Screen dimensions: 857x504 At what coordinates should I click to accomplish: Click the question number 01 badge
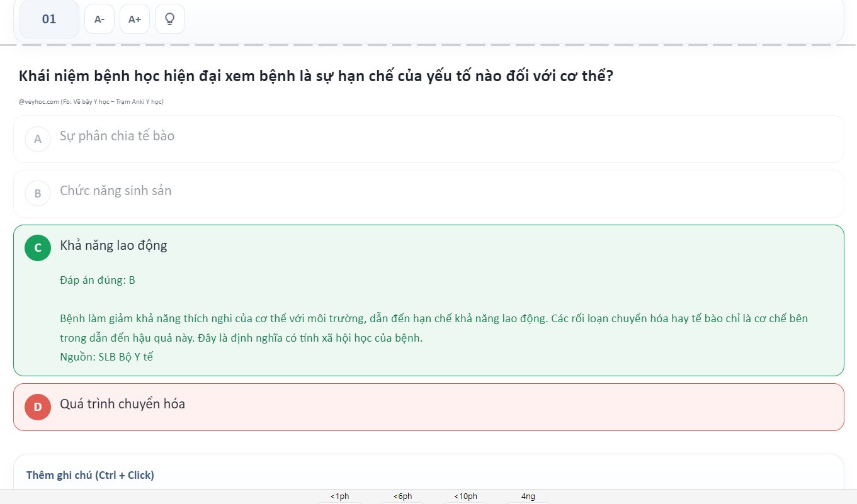49,19
